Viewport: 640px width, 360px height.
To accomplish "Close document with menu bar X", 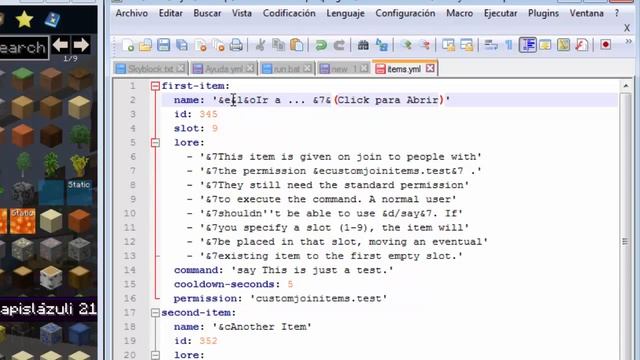I will coord(627,28).
